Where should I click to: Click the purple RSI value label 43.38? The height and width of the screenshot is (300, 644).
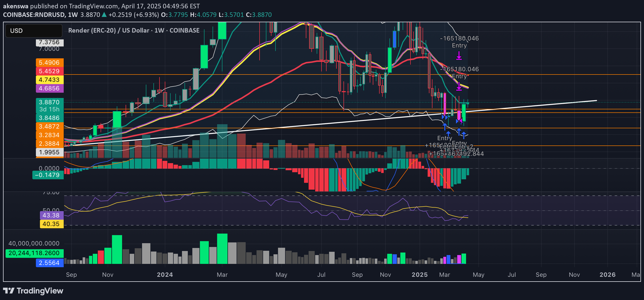click(51, 215)
